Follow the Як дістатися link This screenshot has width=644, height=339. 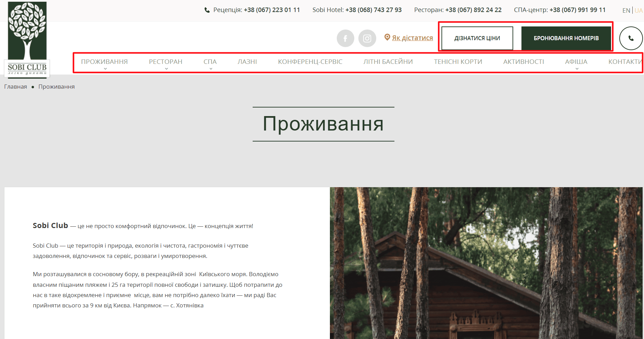click(412, 38)
